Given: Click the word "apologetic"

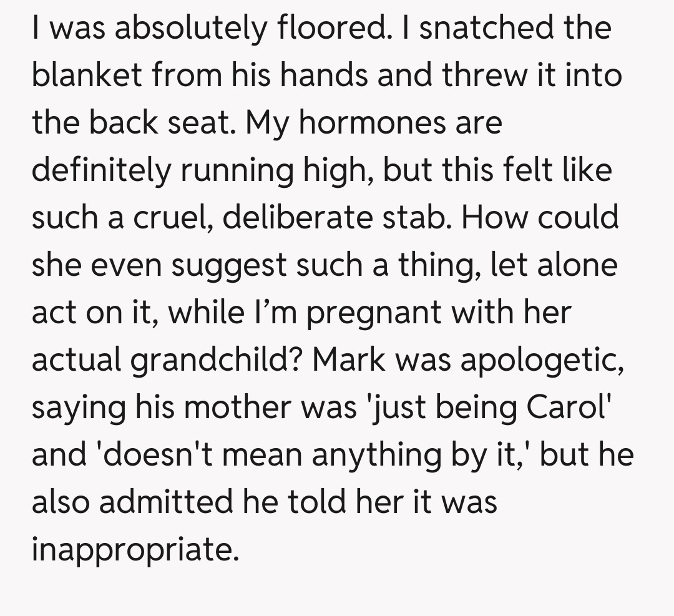Looking at the screenshot, I should pyautogui.click(x=542, y=360).
